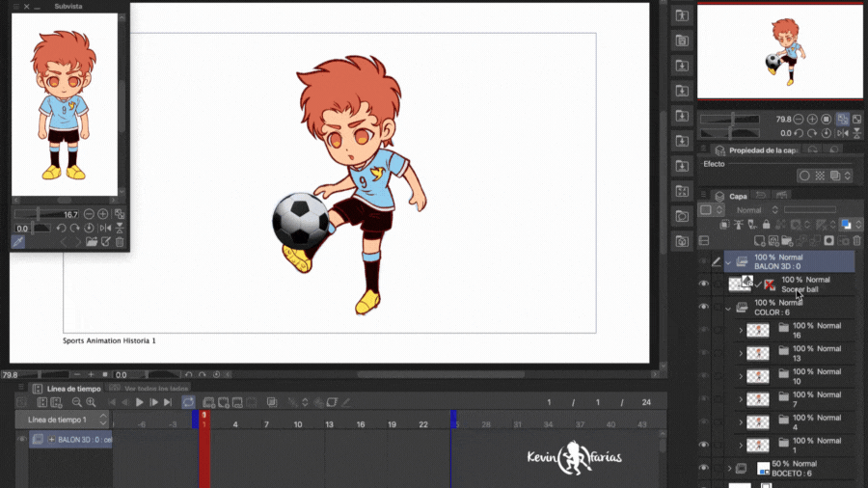The width and height of the screenshot is (868, 488).
Task: Click frame 22 on the timeline ruler
Action: tap(423, 424)
